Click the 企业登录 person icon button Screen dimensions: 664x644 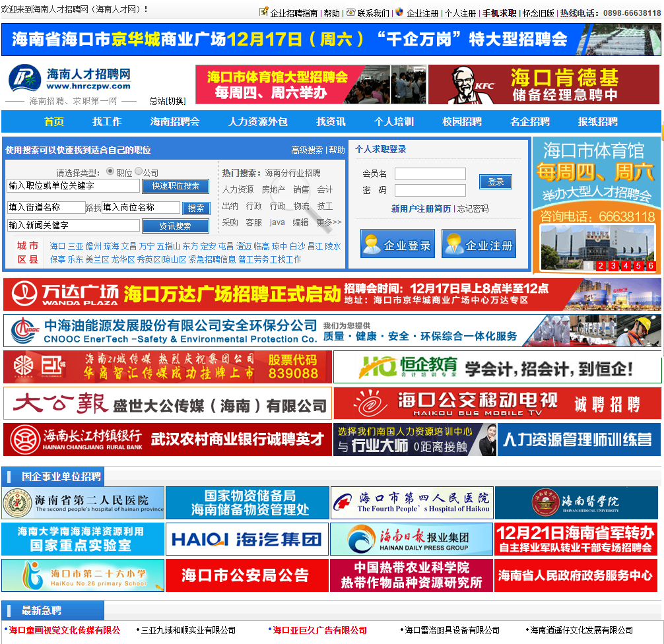(x=397, y=243)
